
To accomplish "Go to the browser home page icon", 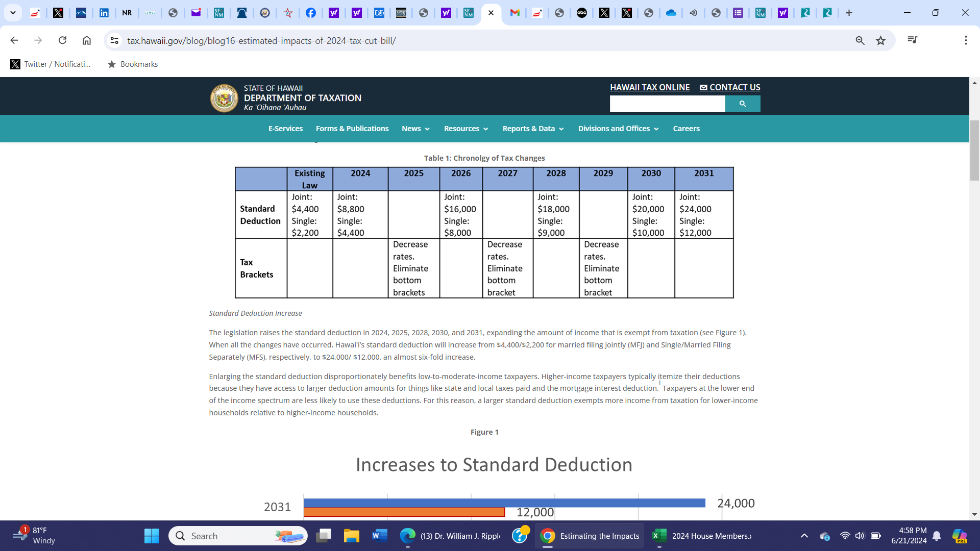I will tap(87, 40).
